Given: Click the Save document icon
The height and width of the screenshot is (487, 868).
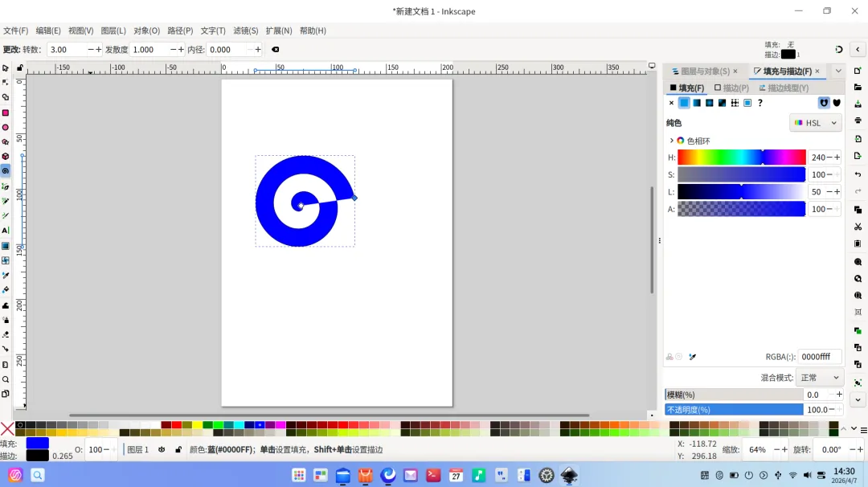Looking at the screenshot, I should coord(858,104).
